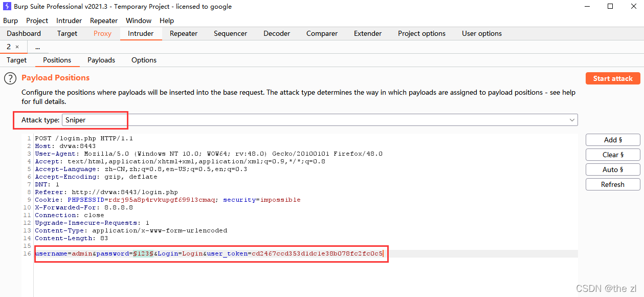Open the Window menu
The width and height of the screenshot is (644, 297).
pos(139,20)
